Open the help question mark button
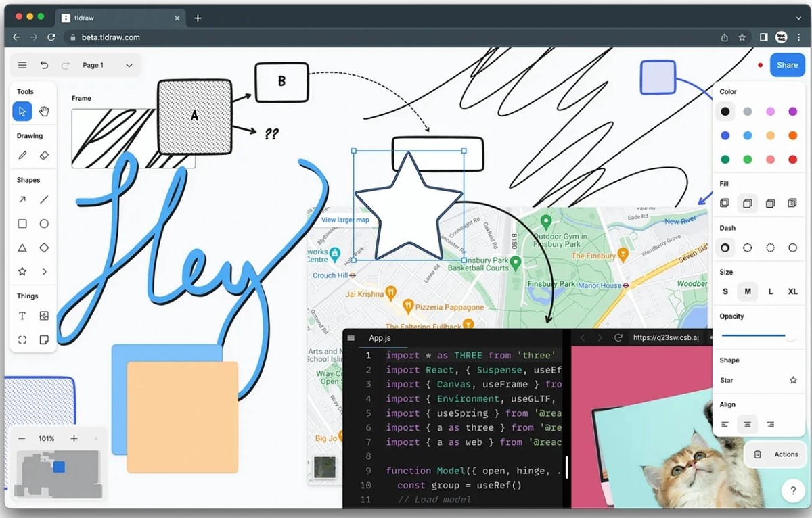Image resolution: width=812 pixels, height=518 pixels. (x=793, y=490)
